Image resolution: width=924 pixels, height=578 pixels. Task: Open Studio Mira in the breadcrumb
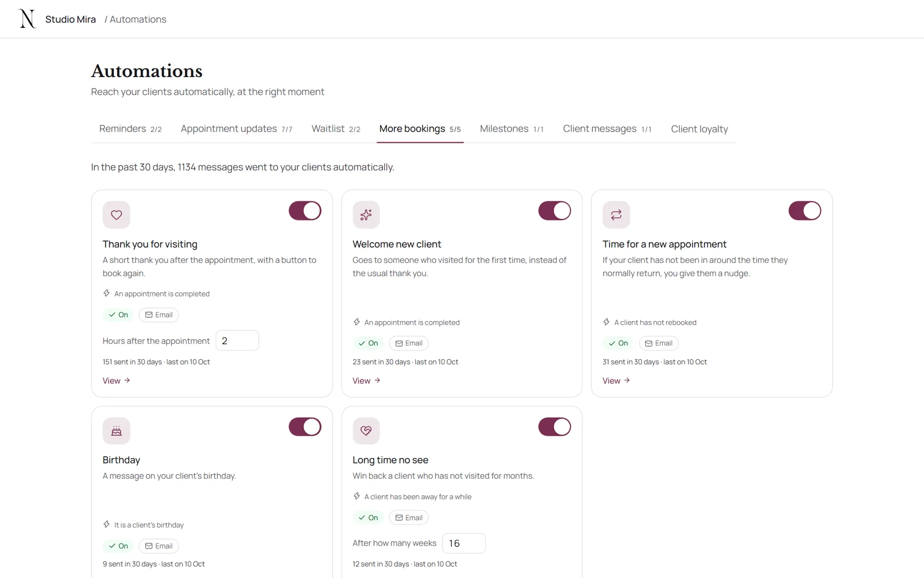[x=70, y=20]
